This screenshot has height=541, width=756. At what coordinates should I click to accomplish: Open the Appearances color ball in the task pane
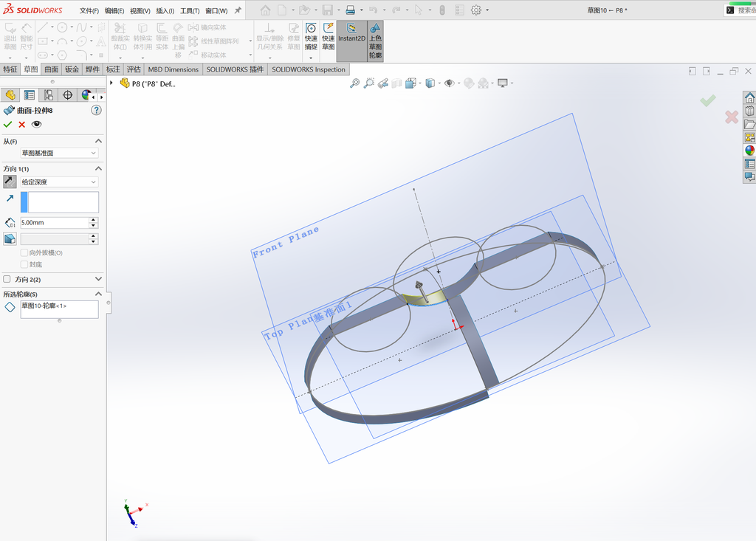[749, 151]
